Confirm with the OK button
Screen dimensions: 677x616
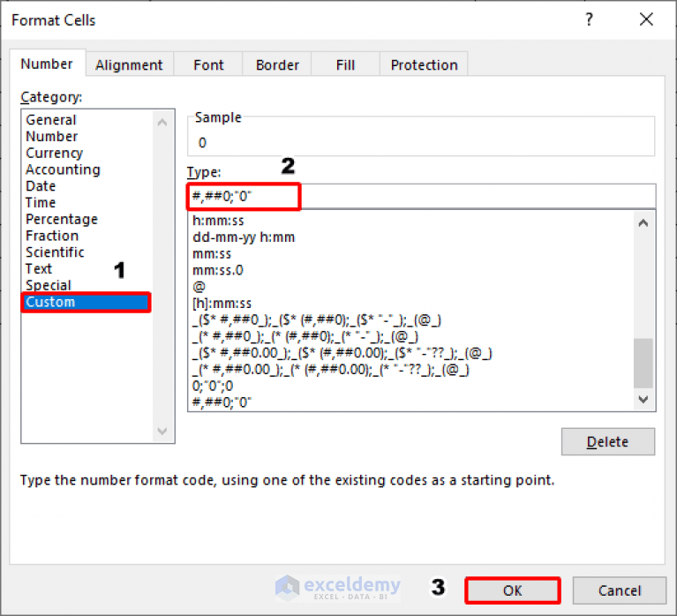pos(513,590)
